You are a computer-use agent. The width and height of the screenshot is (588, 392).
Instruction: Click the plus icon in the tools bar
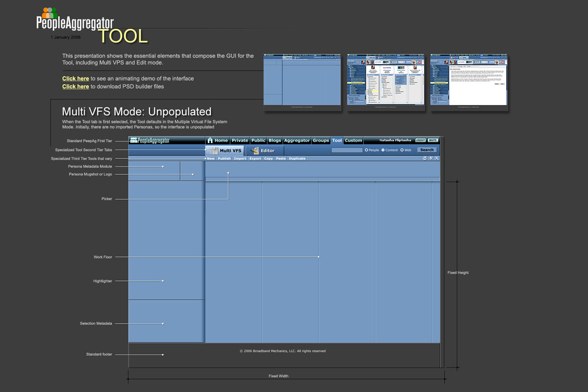pyautogui.click(x=431, y=158)
